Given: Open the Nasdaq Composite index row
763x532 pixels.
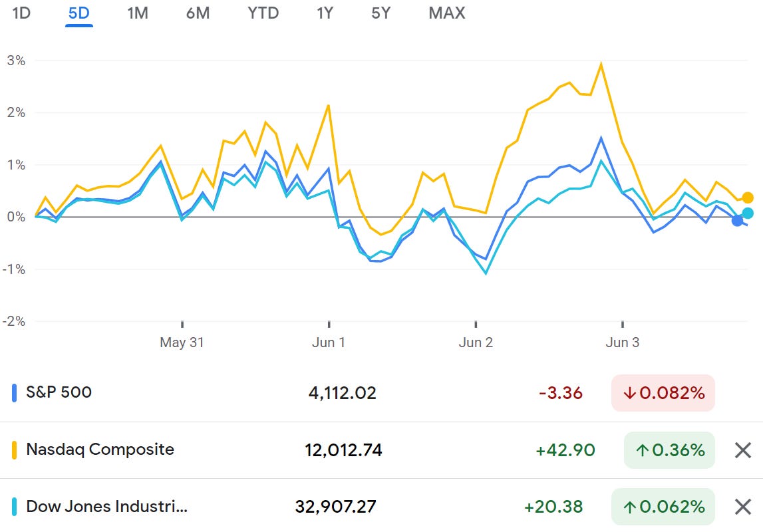Looking at the screenshot, I should 382,450.
